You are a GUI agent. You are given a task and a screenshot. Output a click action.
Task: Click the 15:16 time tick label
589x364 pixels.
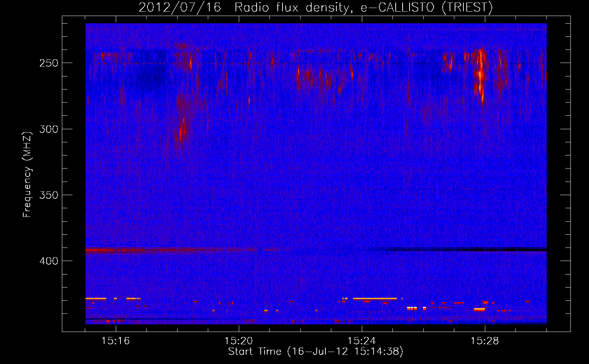coord(116,341)
